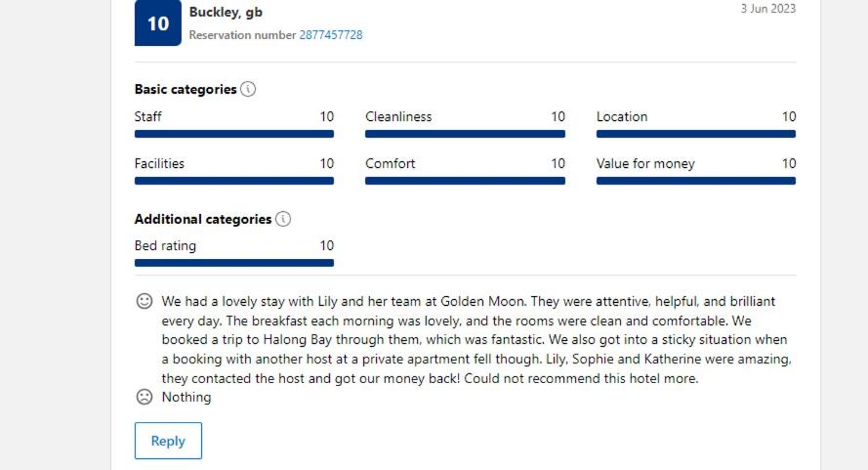868x470 pixels.
Task: Click the Value for money rating bar
Action: pyautogui.click(x=696, y=181)
